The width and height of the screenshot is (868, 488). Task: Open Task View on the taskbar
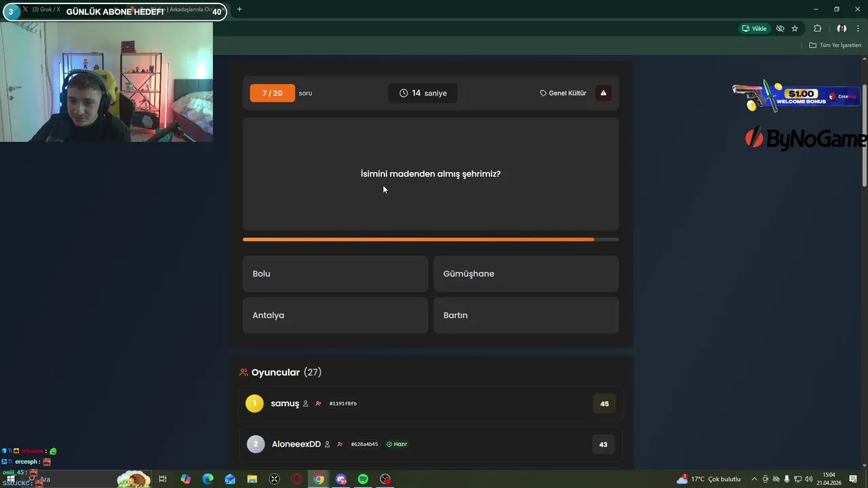pos(163,479)
